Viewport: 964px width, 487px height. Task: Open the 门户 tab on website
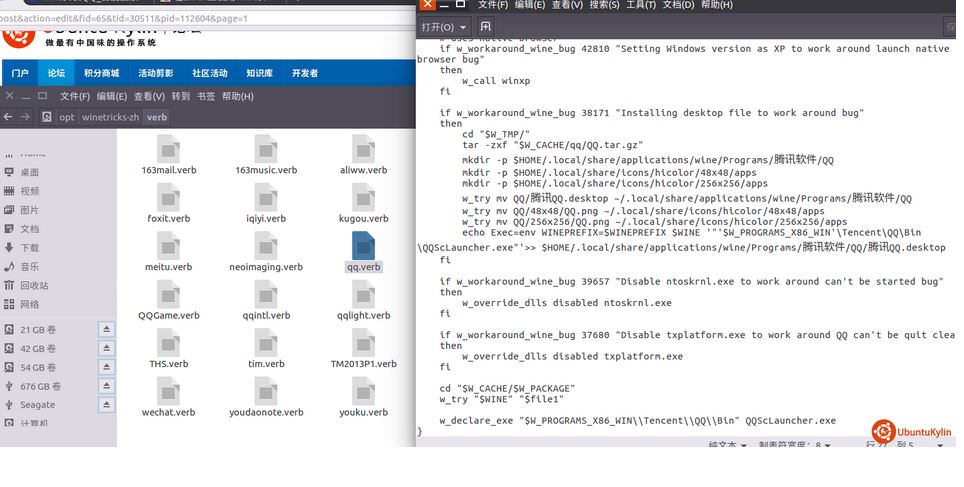[20, 73]
